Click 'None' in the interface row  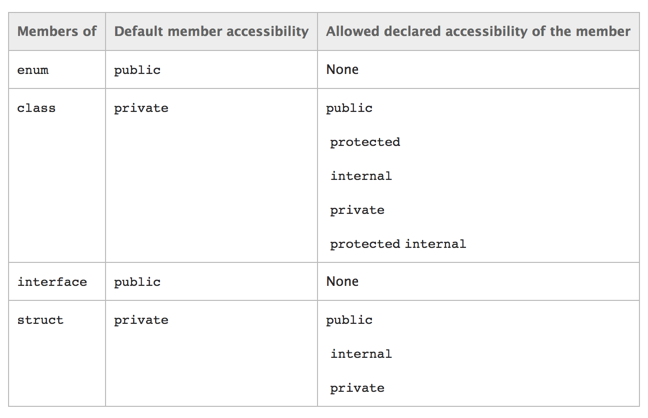tap(342, 281)
